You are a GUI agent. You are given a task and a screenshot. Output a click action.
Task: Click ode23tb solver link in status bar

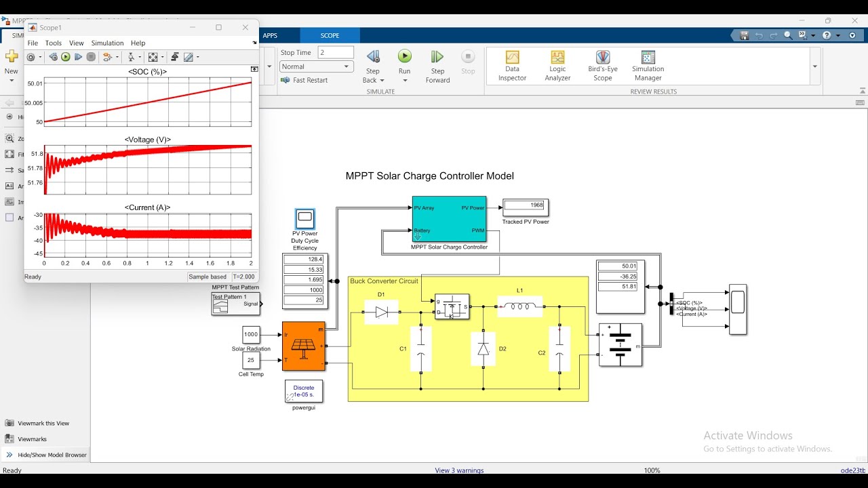[853, 470]
